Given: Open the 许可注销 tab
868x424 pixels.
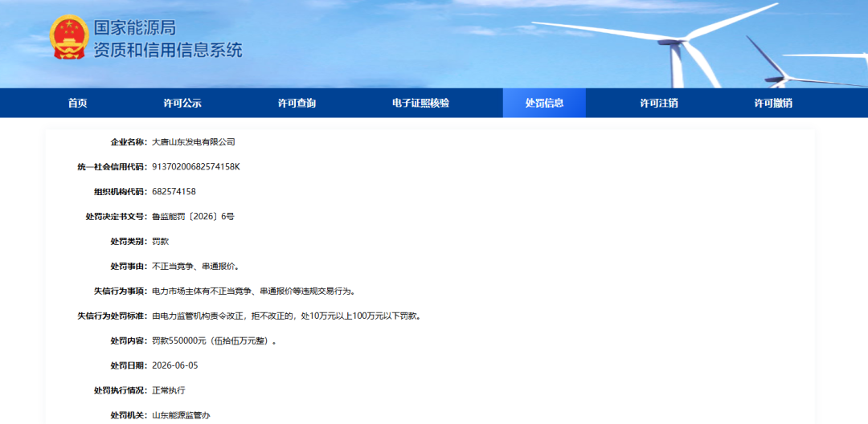Looking at the screenshot, I should [x=659, y=103].
